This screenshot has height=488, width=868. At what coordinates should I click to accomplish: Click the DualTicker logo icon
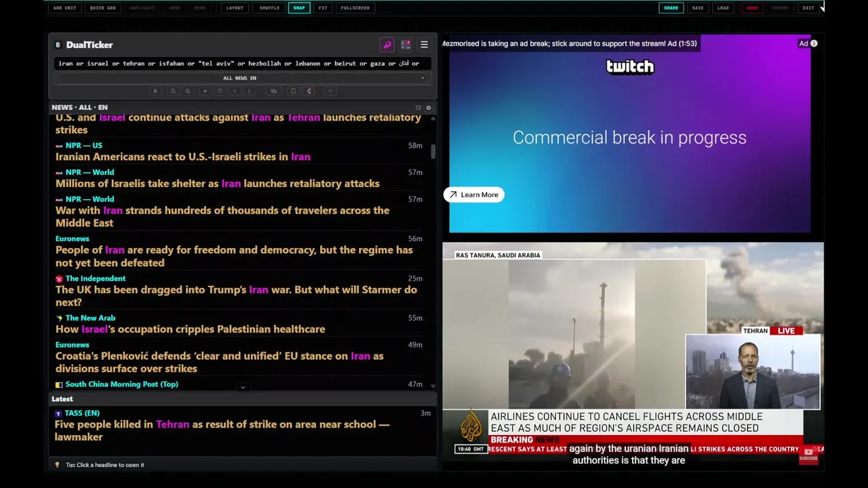[58, 45]
